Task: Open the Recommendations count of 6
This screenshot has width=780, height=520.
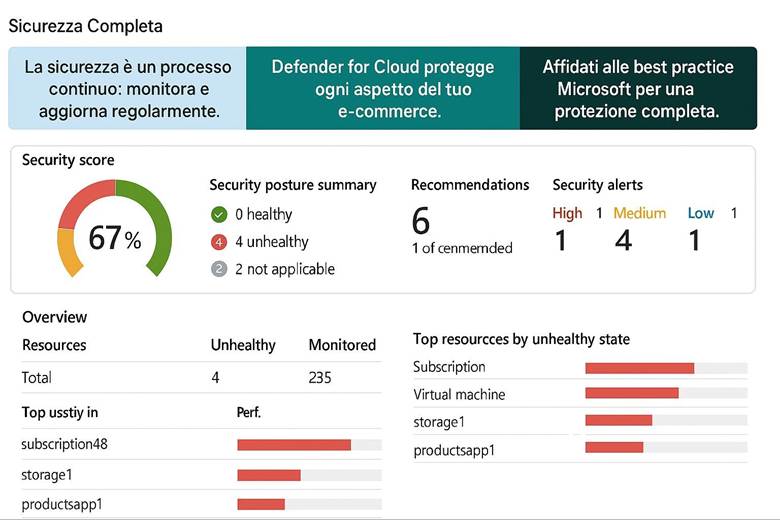Action: pos(421,221)
